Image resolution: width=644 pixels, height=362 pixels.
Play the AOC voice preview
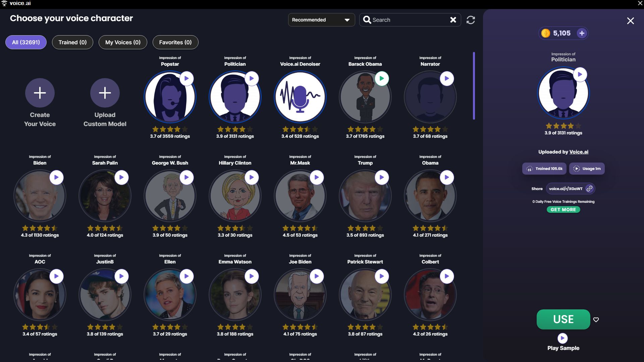[56, 276]
